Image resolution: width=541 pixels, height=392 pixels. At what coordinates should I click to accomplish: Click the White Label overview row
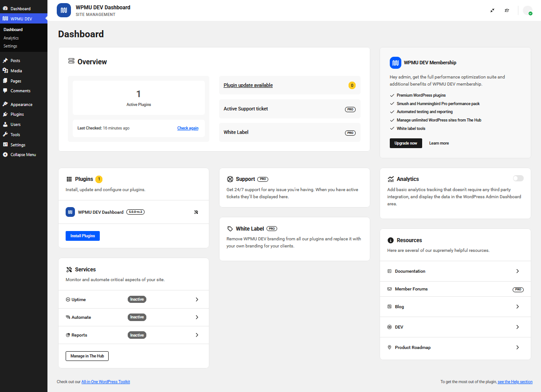click(290, 132)
